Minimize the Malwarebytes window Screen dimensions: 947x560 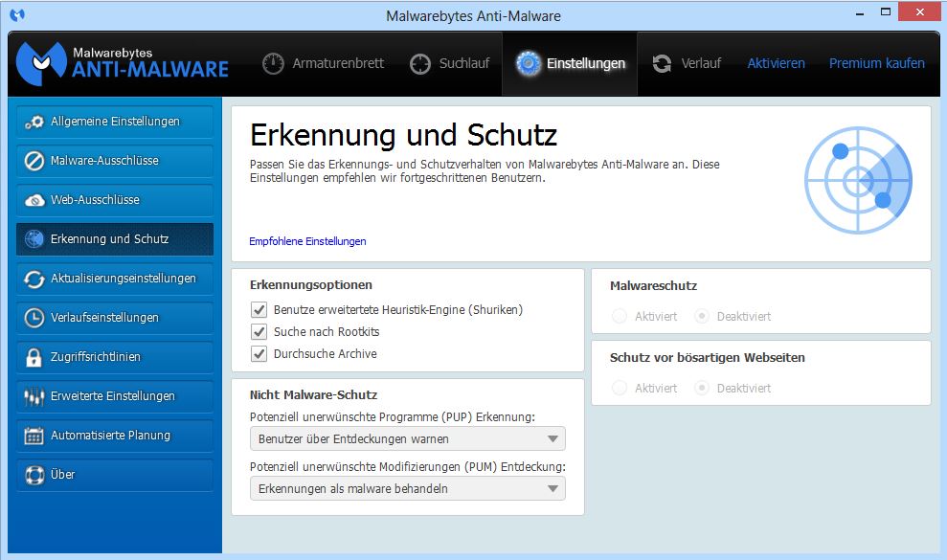[860, 12]
